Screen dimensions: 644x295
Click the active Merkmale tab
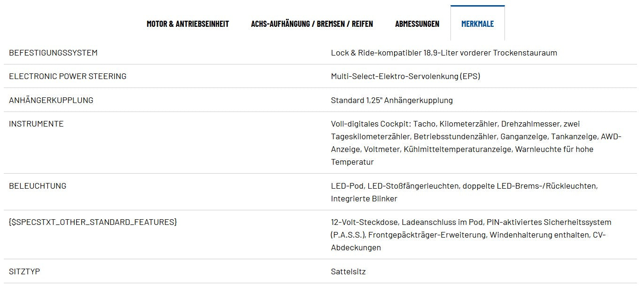click(x=477, y=24)
